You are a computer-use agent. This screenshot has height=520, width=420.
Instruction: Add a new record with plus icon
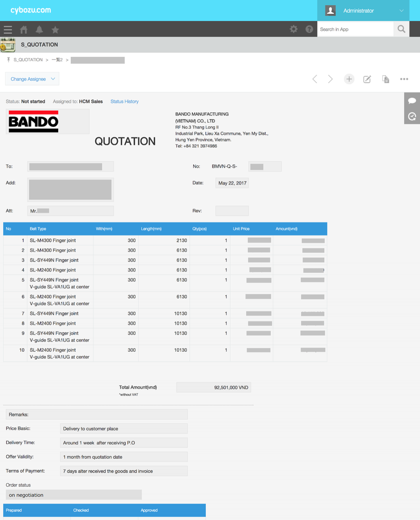coord(349,79)
